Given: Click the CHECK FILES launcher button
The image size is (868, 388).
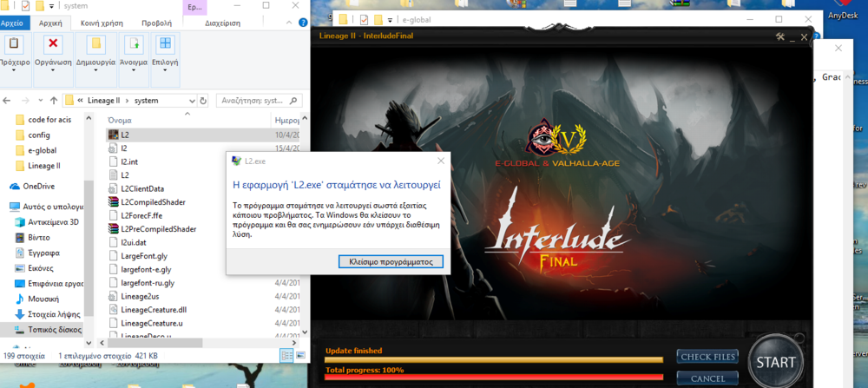Looking at the screenshot, I should (707, 357).
